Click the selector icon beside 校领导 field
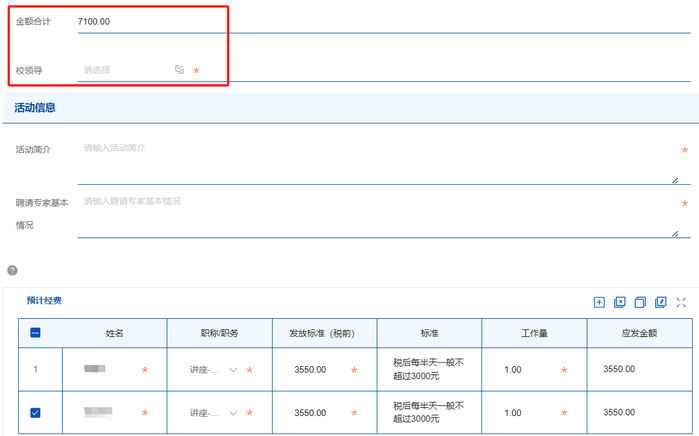Viewport: 699px width, 436px height. click(x=179, y=70)
